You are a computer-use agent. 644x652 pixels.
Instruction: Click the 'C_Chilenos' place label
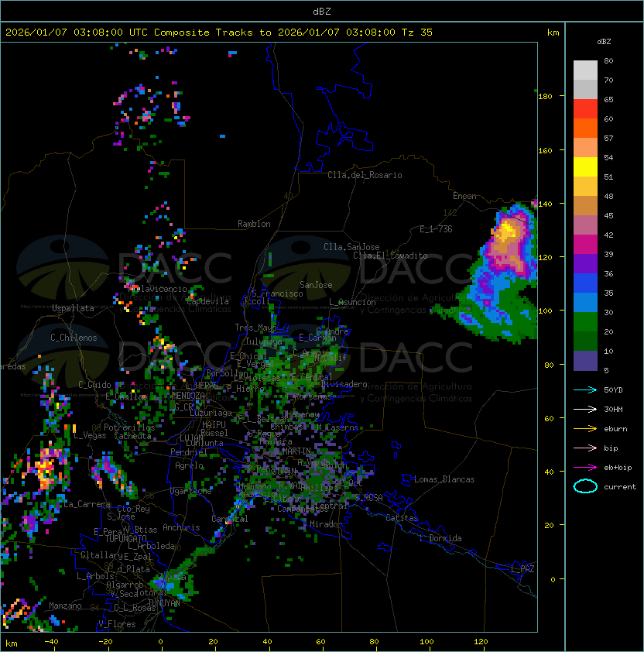[x=74, y=338]
